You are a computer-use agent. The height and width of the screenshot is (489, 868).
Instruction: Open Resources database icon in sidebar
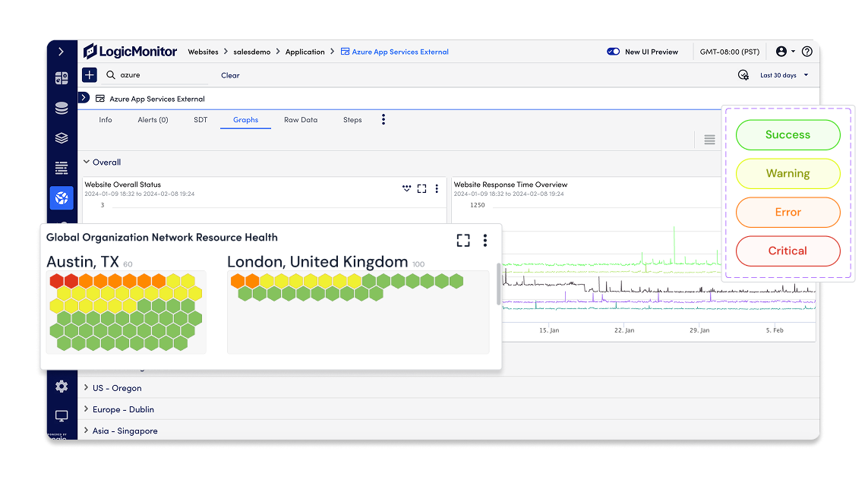click(x=62, y=108)
